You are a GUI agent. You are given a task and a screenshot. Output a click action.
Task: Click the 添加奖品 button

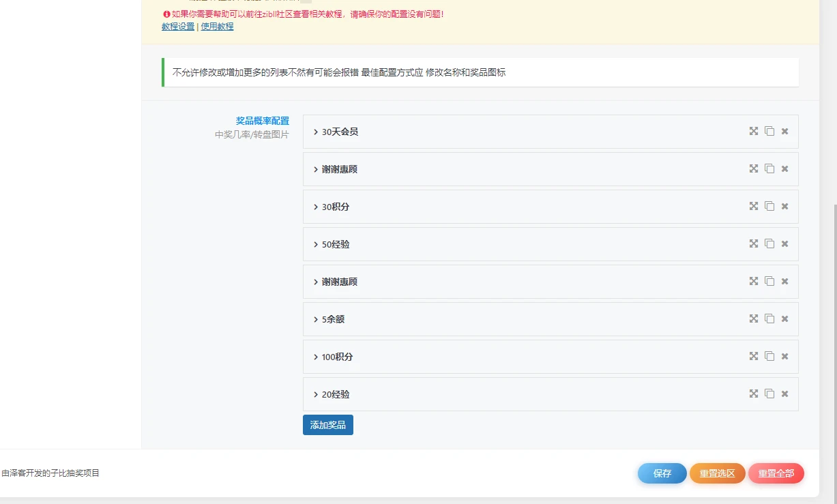328,425
